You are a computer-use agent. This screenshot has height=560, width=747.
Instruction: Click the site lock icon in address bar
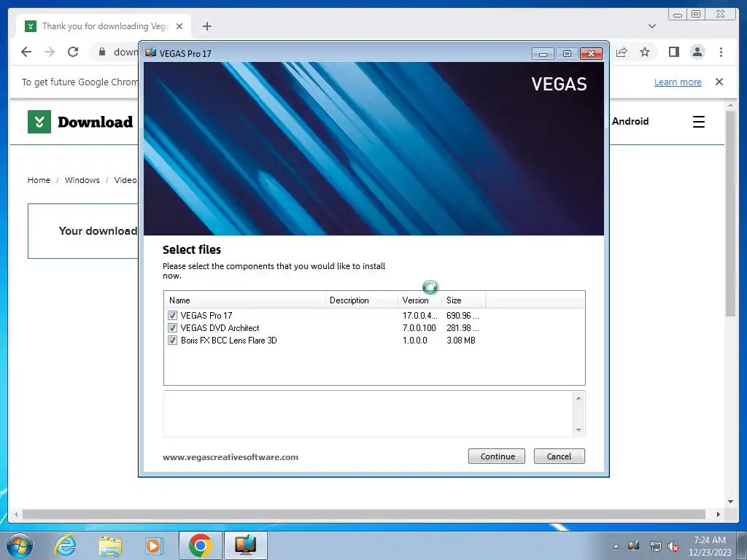[x=102, y=52]
